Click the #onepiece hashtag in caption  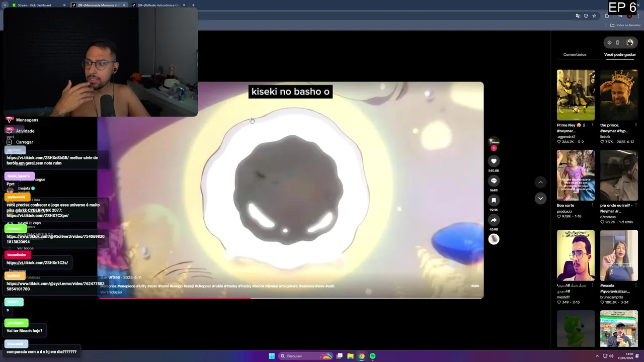tap(127, 286)
